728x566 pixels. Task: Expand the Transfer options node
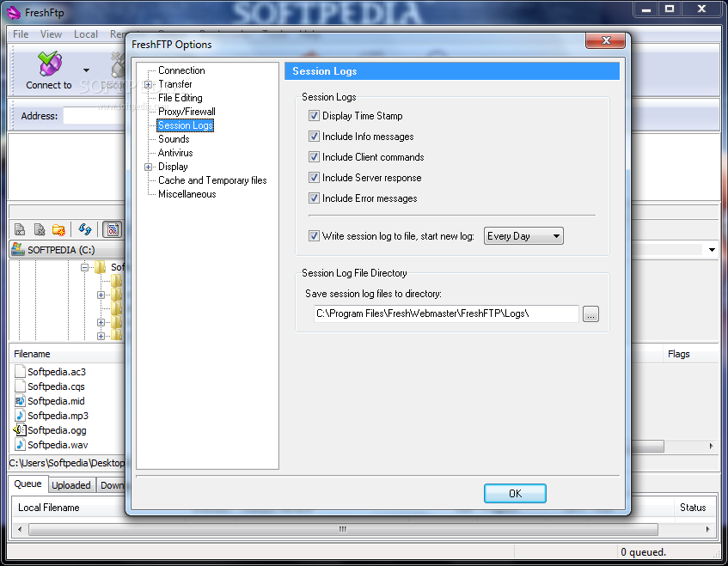(148, 84)
